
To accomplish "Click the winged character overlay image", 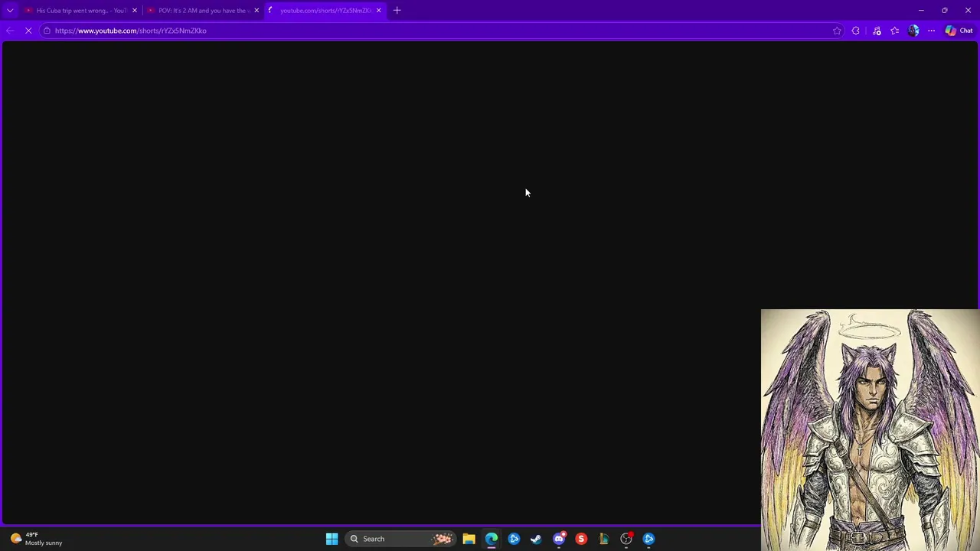I will tap(871, 429).
